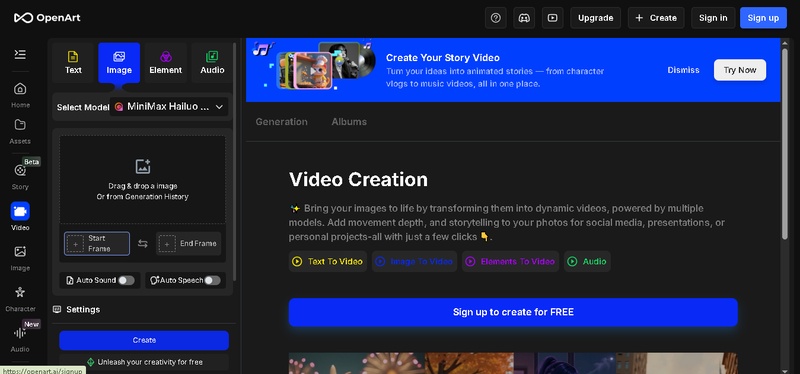Open Image section in sidebar
Viewport: 800px width, 374px height.
pos(20,258)
